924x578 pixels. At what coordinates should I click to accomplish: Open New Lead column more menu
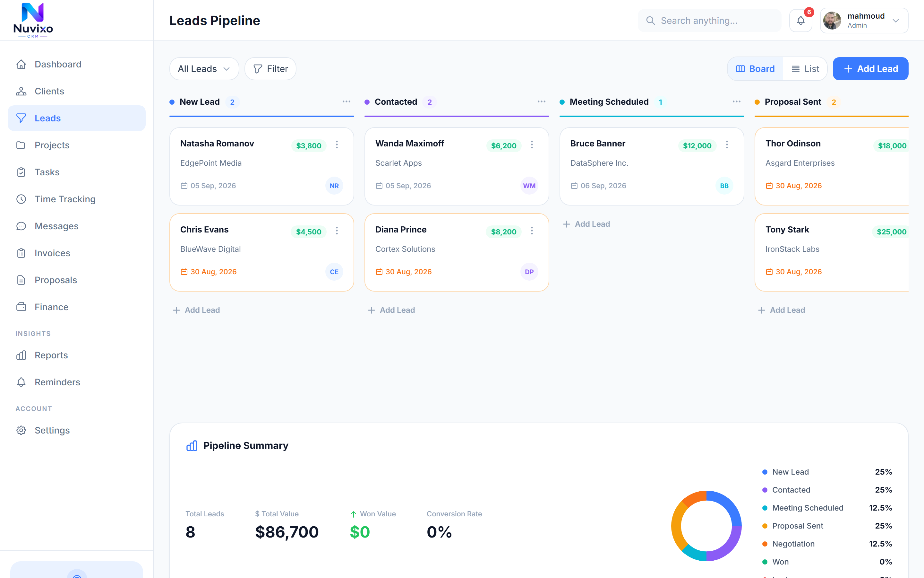[346, 102]
